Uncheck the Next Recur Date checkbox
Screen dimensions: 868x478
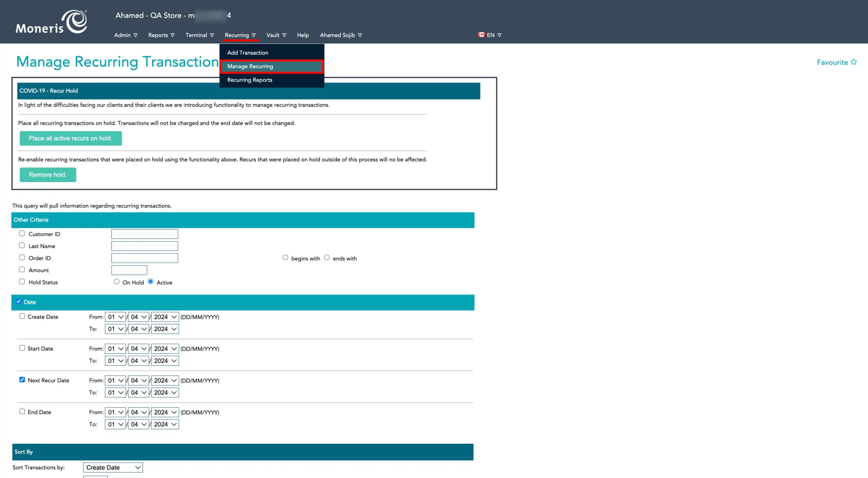[x=22, y=379]
